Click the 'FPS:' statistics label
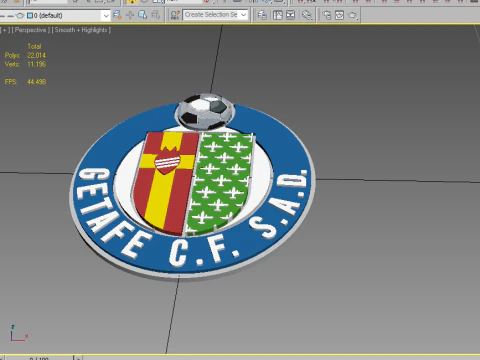This screenshot has width=480, height=360. [x=11, y=81]
